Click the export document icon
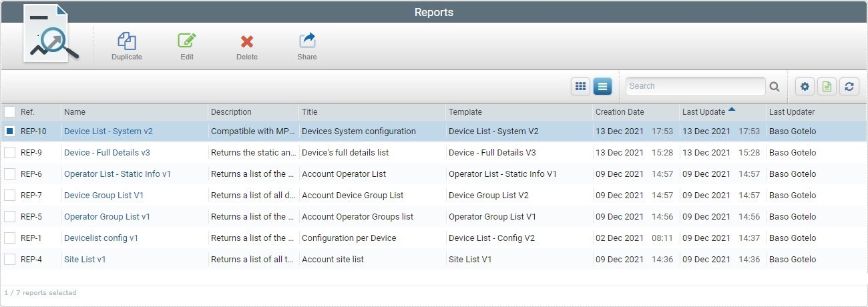Viewport: 868px width, 307px height. [827, 86]
